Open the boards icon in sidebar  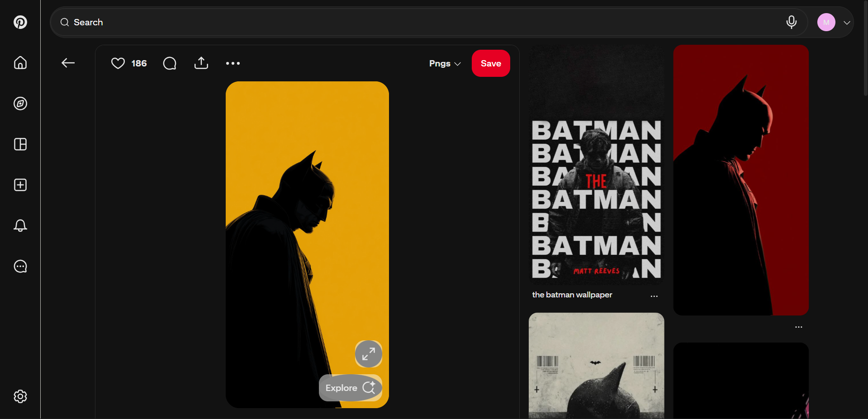(x=20, y=144)
